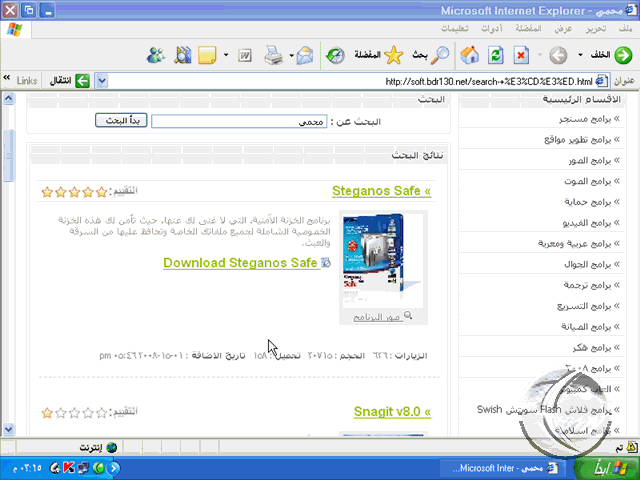Open the ملف menu
Screen dimensions: 640x480
pyautogui.click(x=625, y=28)
